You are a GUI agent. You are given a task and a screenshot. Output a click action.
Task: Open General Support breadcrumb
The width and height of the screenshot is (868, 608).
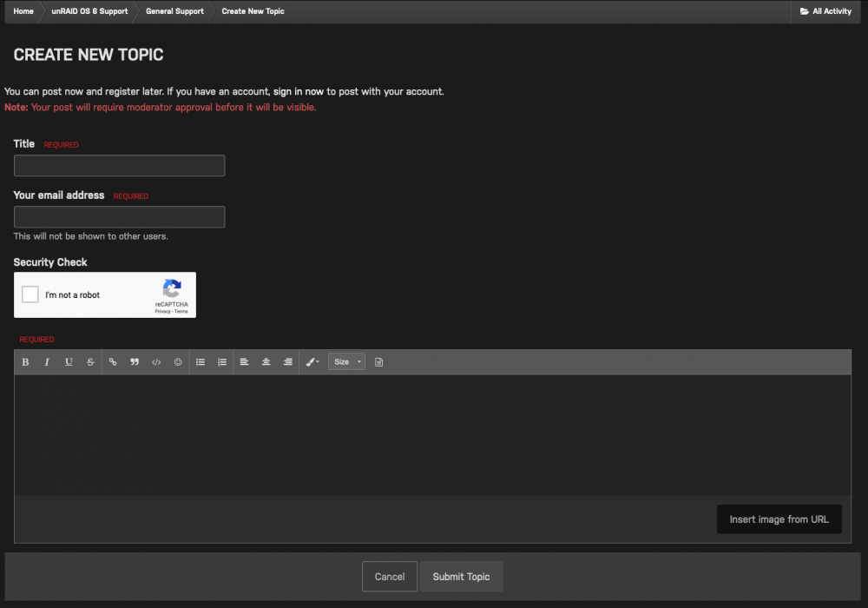pos(174,11)
